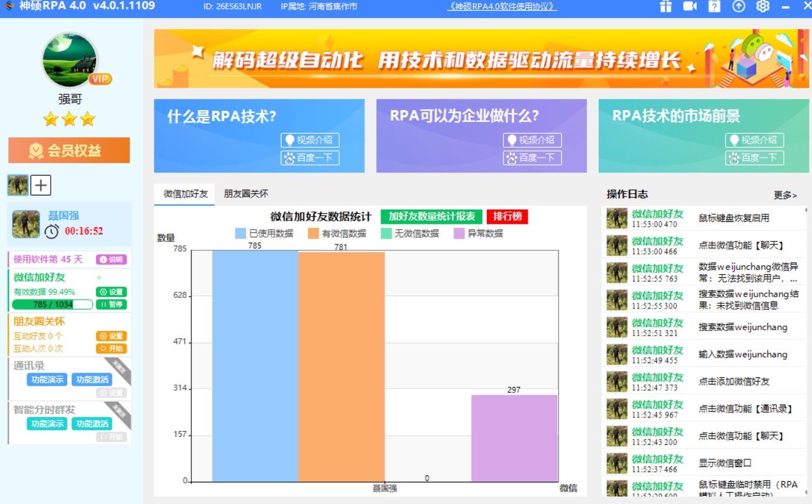Open the 加好友数量统计报表 report button
Image resolution: width=812 pixels, height=504 pixels.
click(x=432, y=217)
